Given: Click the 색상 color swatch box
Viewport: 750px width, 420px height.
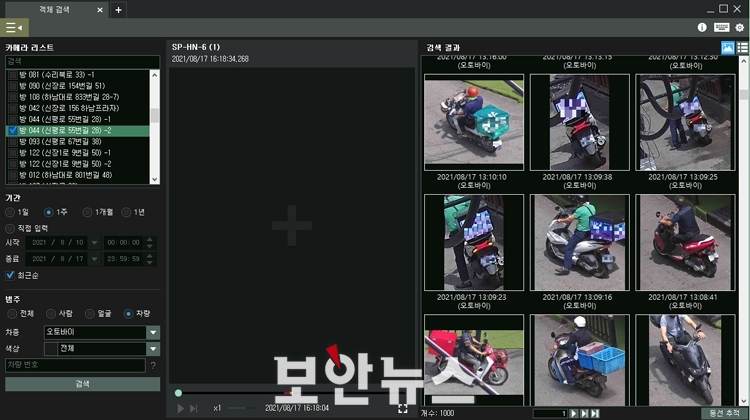Looking at the screenshot, I should pyautogui.click(x=51, y=349).
